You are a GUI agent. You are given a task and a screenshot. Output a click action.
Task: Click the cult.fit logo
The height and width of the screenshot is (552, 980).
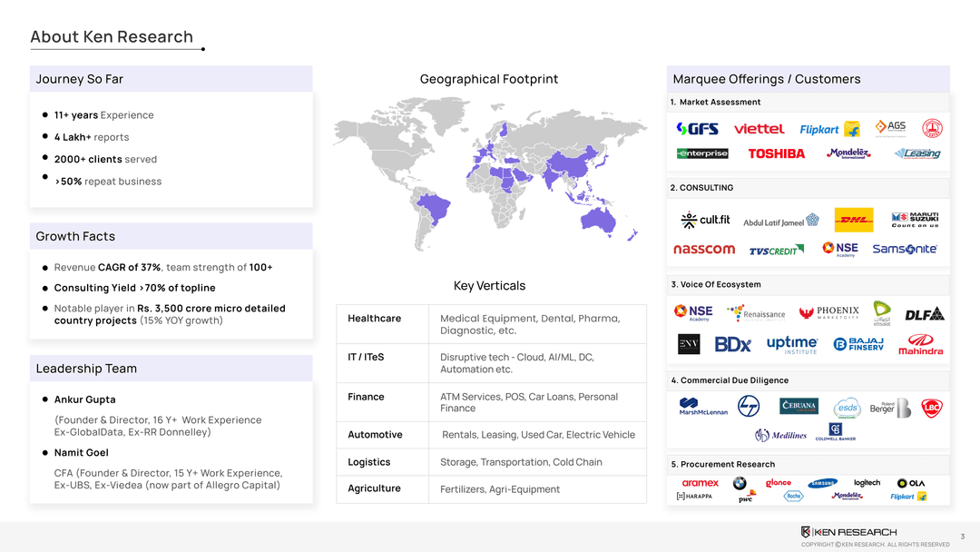pos(705,220)
